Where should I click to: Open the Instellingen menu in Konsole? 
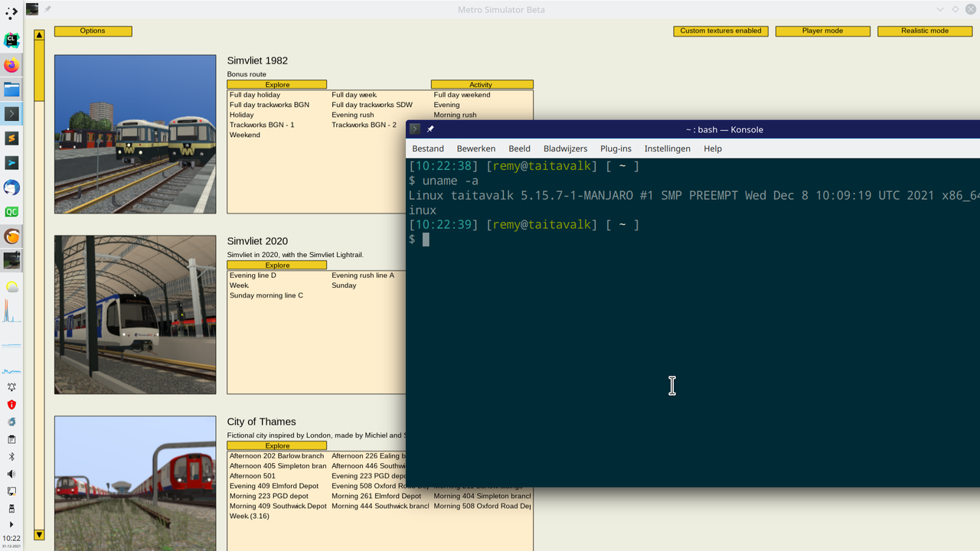[667, 148]
